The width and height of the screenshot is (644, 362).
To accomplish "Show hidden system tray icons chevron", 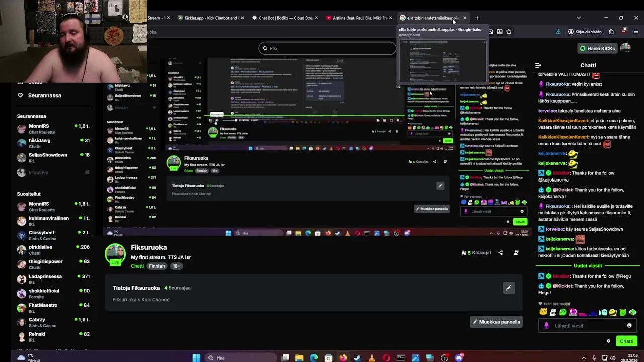I will [584, 358].
